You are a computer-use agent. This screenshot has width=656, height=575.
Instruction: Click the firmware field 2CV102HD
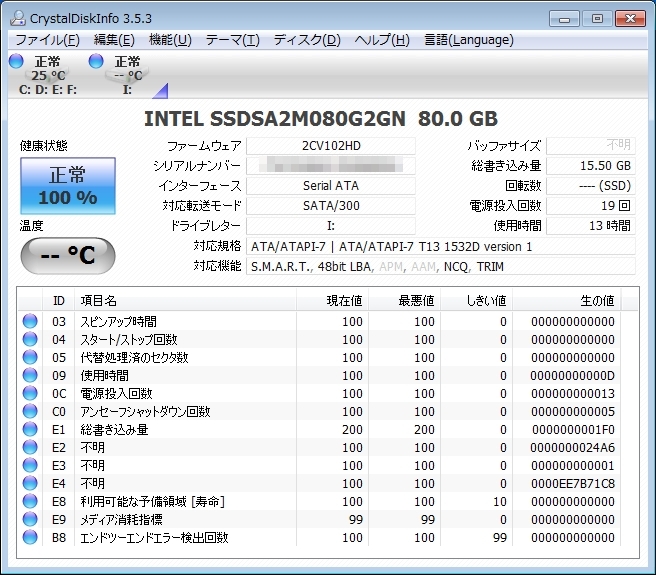click(330, 145)
